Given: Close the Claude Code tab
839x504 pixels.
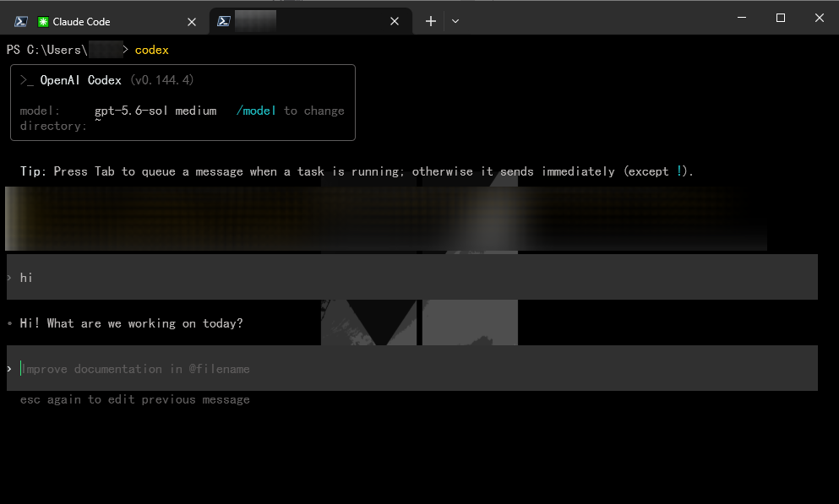Looking at the screenshot, I should click(x=192, y=22).
